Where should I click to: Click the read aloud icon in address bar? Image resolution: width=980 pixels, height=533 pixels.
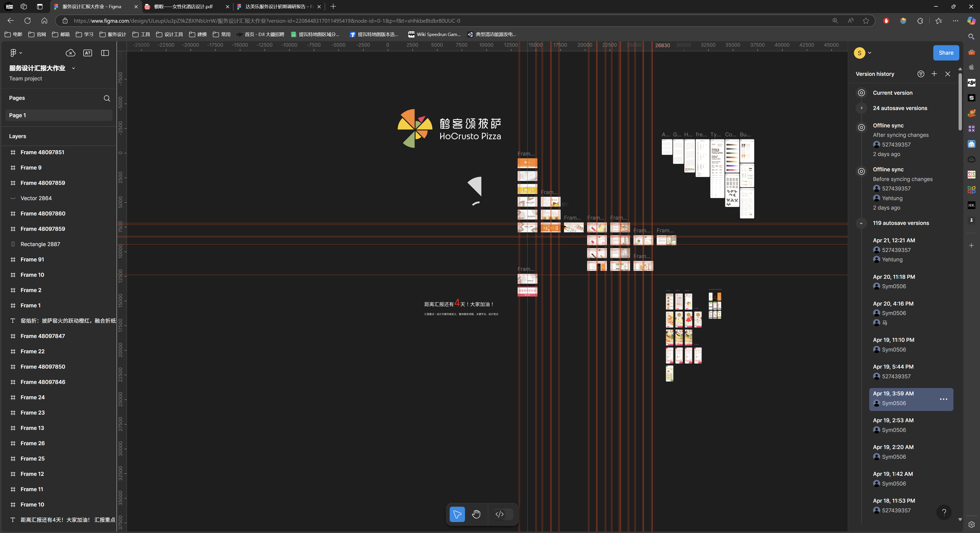(851, 20)
